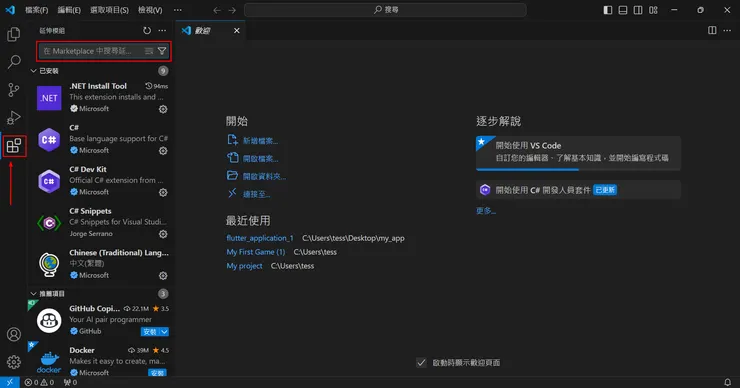
Task: Open recent My project folder
Action: 244,266
